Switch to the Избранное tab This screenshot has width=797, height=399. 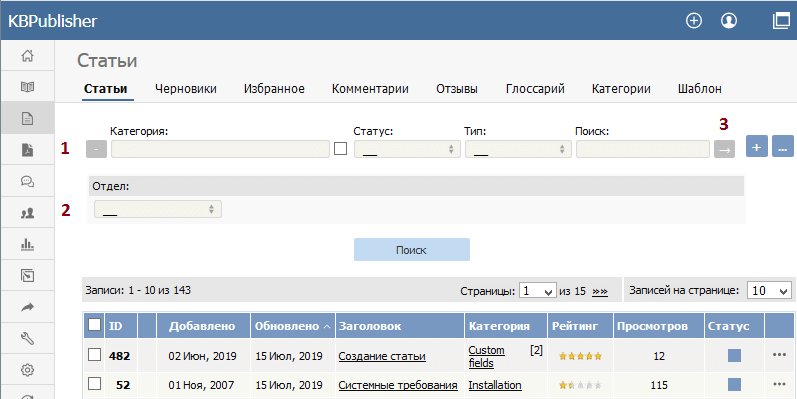(274, 89)
